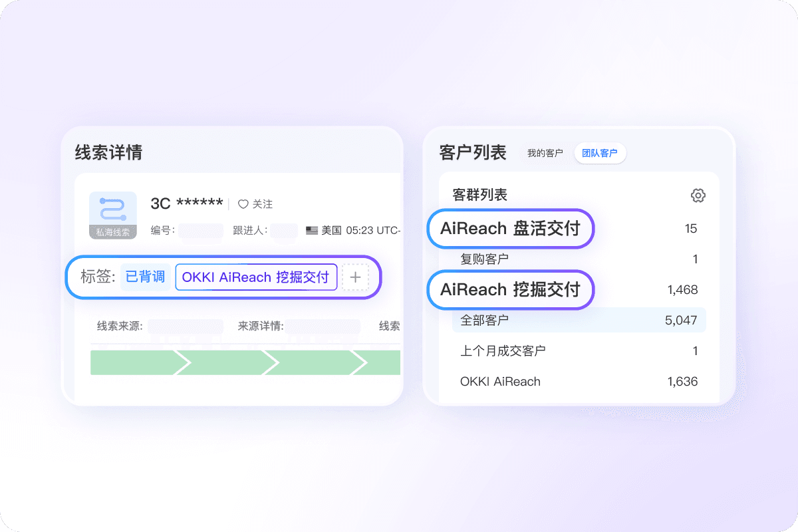
Task: Click the plus button to add tag
Action: pos(355,277)
